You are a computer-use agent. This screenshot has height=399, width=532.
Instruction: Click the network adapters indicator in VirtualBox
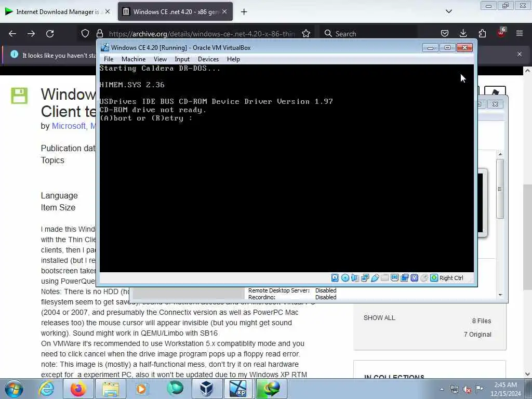point(365,278)
